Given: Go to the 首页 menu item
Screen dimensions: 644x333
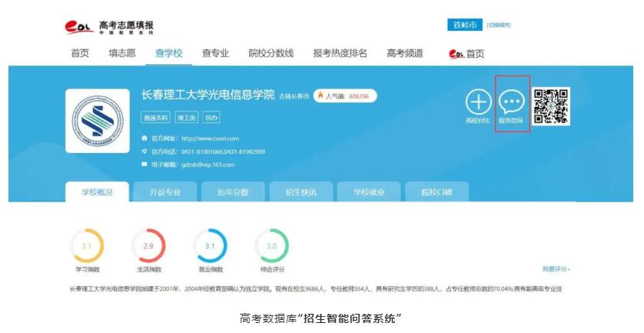Looking at the screenshot, I should 80,53.
